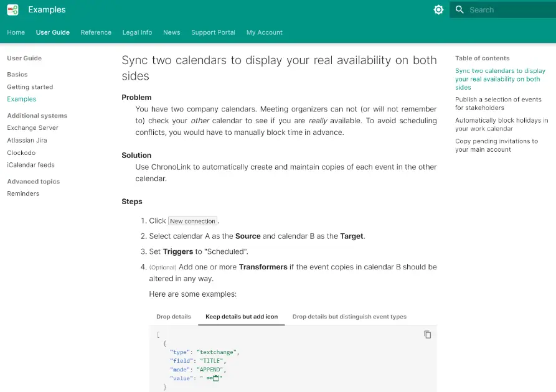Viewport: 556px width, 392px height.
Task: Select Getting started in sidebar
Action: click(30, 87)
